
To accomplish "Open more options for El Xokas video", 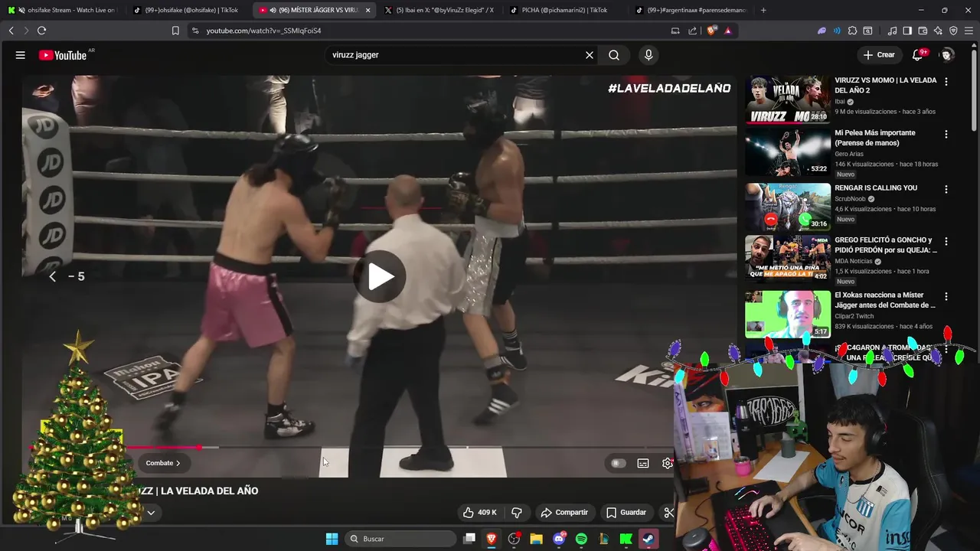I will 946,296.
